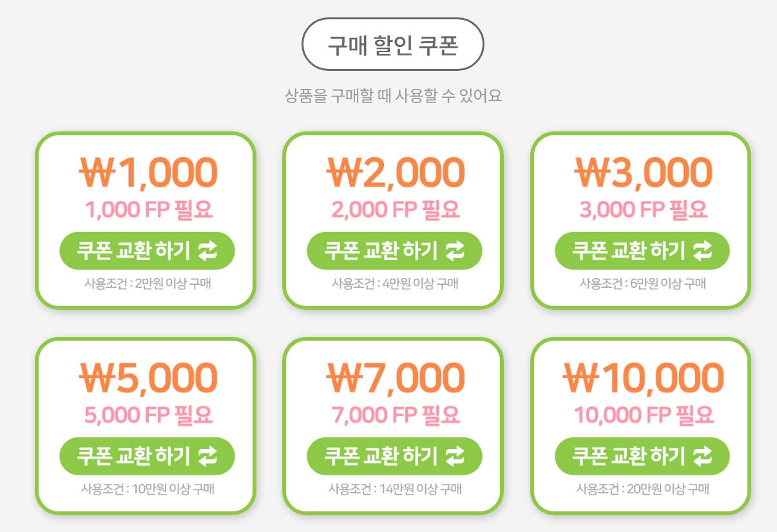Click the 쿠폰 교환 하기 button on ₩5,000 coupon

[146, 456]
